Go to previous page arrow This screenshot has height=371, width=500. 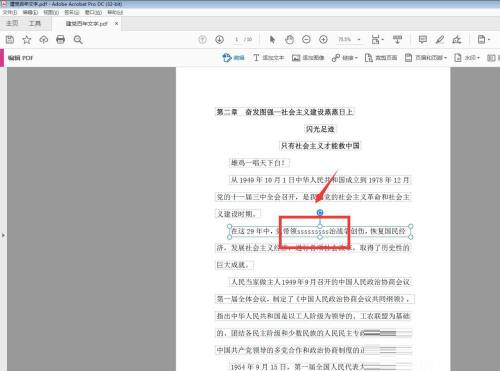tap(202, 40)
